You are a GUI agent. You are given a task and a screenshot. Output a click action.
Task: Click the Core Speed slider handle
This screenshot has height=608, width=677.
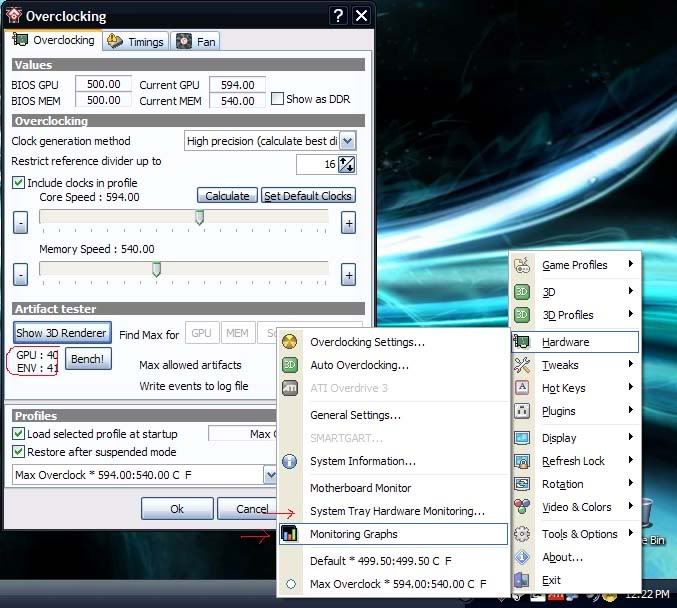[199, 217]
